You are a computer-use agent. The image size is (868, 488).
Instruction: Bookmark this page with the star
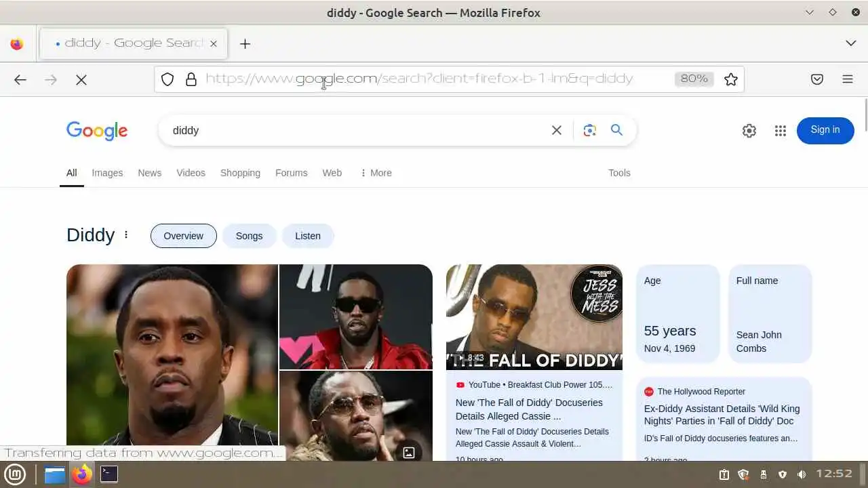(730, 79)
